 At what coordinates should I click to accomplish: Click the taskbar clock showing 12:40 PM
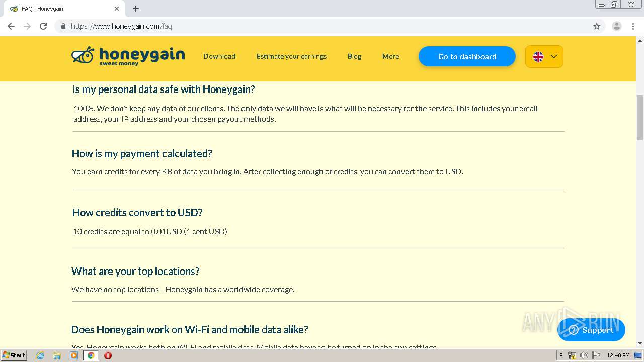(x=618, y=355)
